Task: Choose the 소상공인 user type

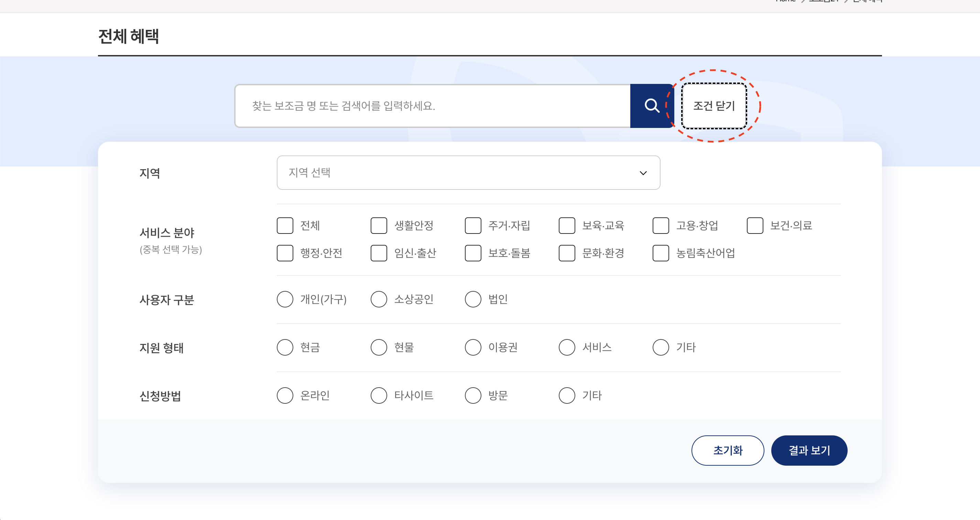Action: (x=379, y=299)
